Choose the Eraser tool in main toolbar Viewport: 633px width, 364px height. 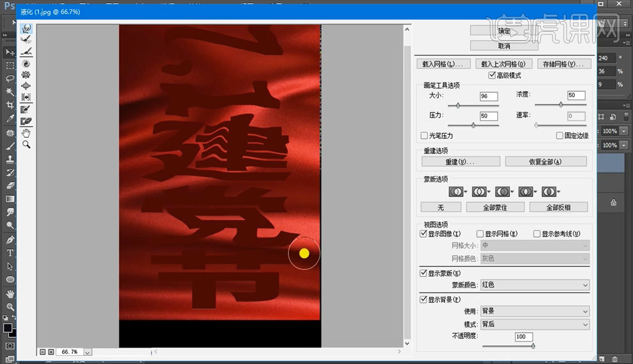pyautogui.click(x=10, y=185)
